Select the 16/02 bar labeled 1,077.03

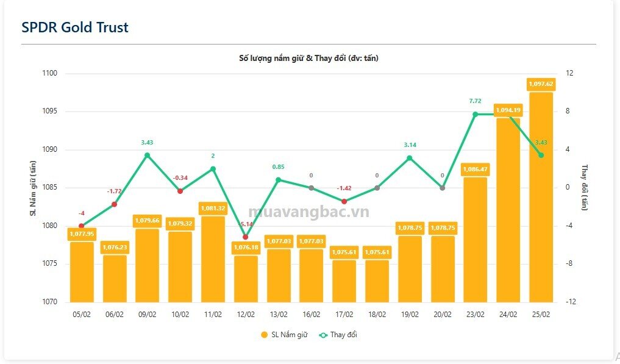tap(312, 276)
